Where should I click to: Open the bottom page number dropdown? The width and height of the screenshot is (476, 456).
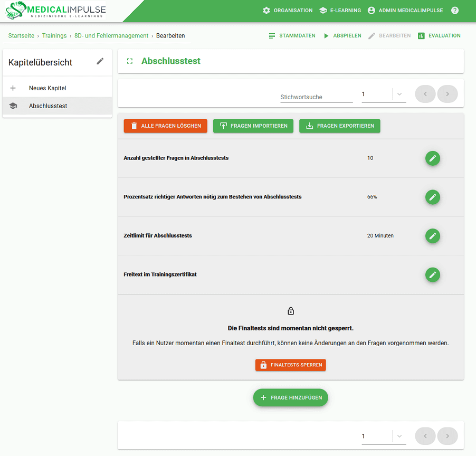(x=399, y=436)
